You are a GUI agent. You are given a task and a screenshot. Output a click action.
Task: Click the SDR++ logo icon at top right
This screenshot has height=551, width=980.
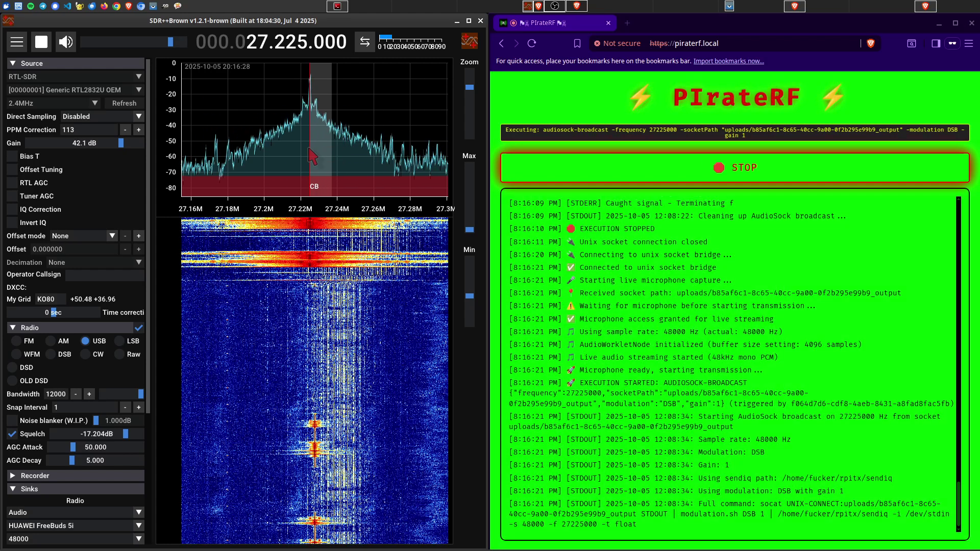coord(469,41)
